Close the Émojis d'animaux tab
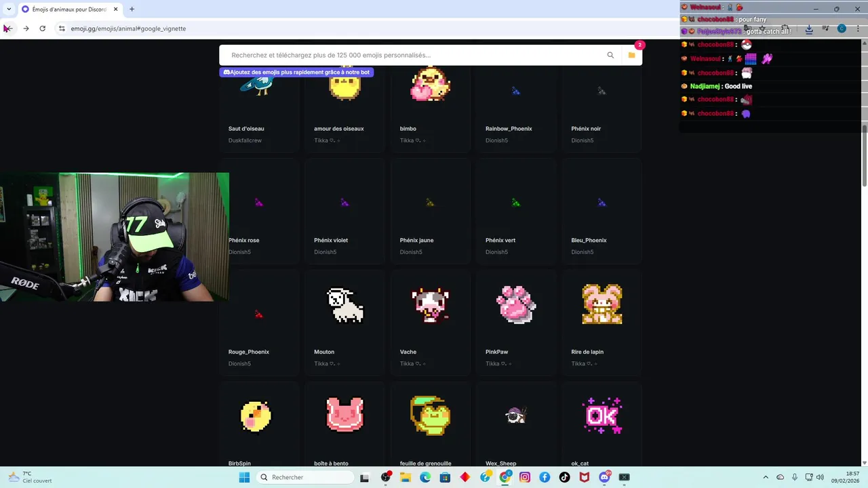 point(116,9)
